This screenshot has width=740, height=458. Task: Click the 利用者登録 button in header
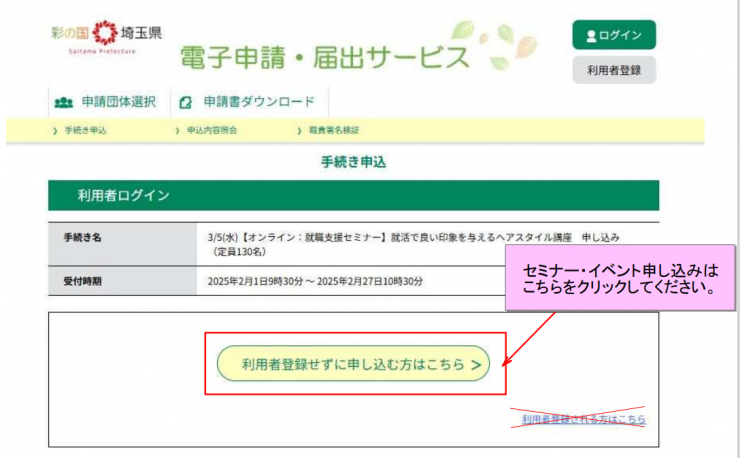pyautogui.click(x=614, y=70)
